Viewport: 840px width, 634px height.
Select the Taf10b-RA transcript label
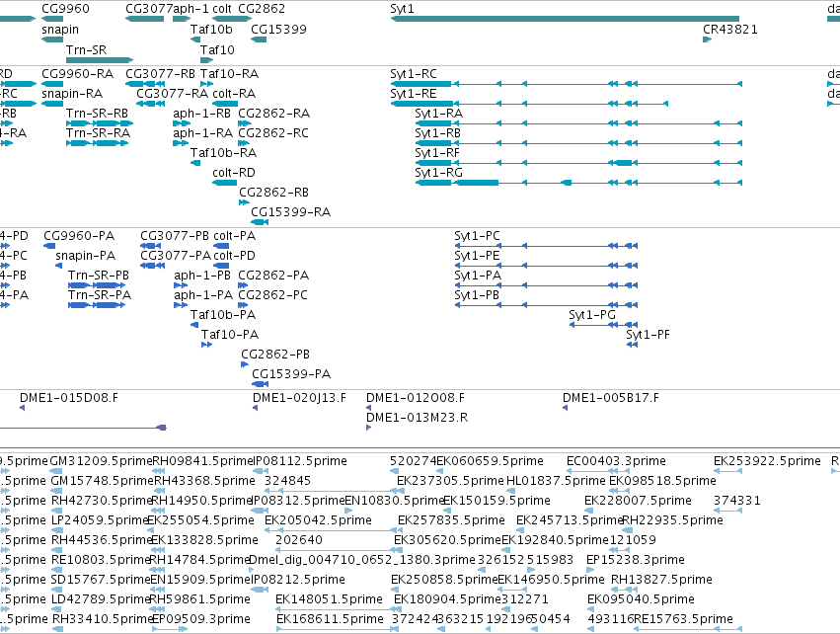[223, 153]
